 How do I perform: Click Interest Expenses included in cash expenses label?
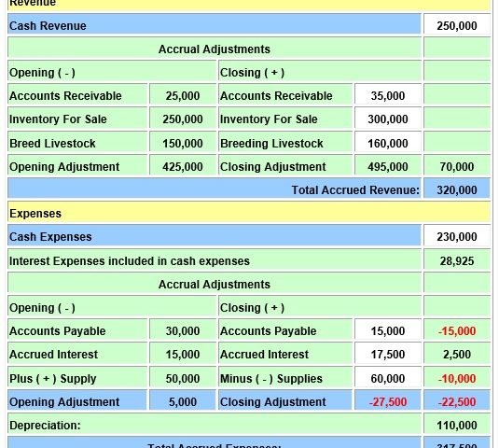130,260
